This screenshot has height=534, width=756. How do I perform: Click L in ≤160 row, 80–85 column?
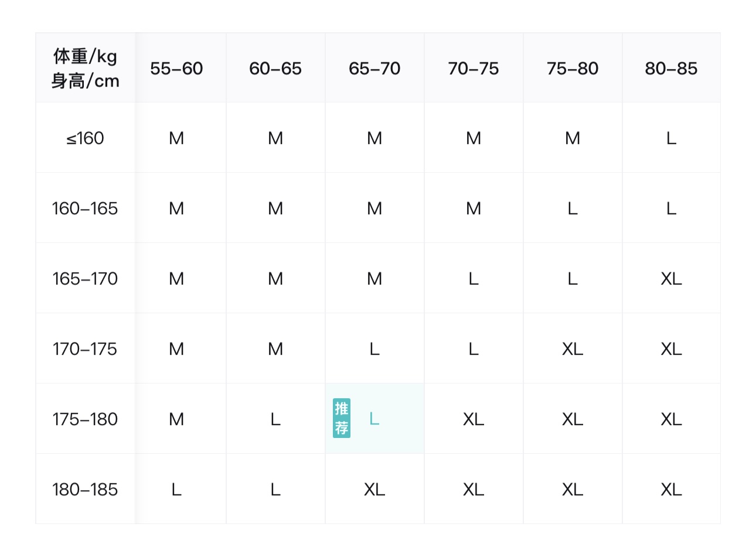(671, 138)
